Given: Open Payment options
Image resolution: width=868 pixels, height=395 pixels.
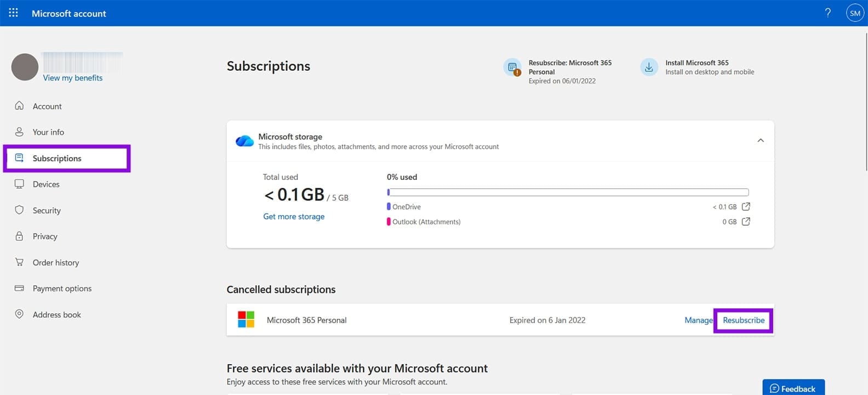Looking at the screenshot, I should pyautogui.click(x=62, y=289).
